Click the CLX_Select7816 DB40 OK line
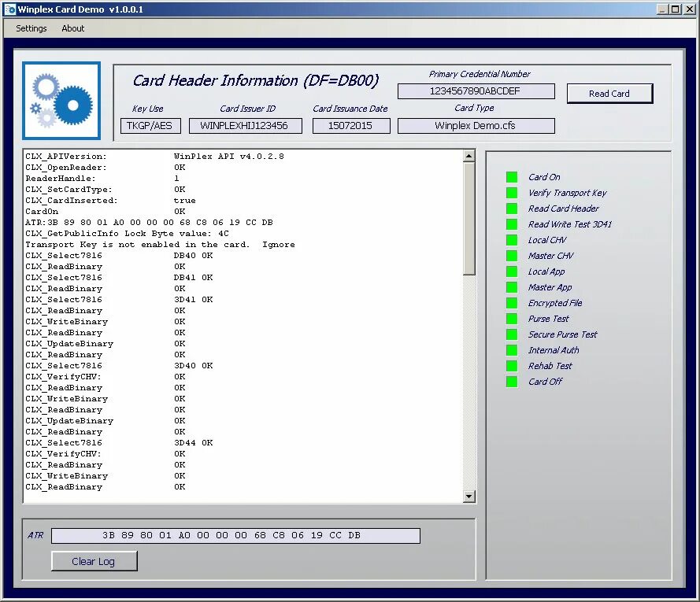Screen dimensions: 700x602 coord(119,255)
